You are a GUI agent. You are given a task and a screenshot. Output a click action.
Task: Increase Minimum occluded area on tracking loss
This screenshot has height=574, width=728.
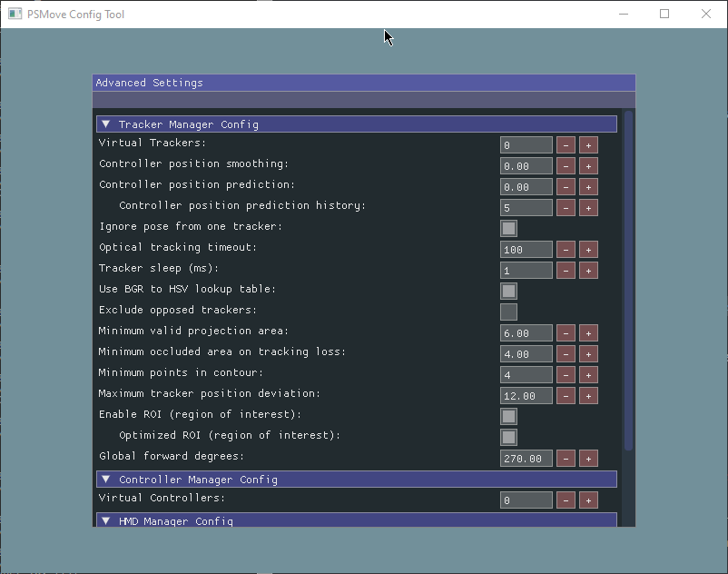pyautogui.click(x=588, y=354)
